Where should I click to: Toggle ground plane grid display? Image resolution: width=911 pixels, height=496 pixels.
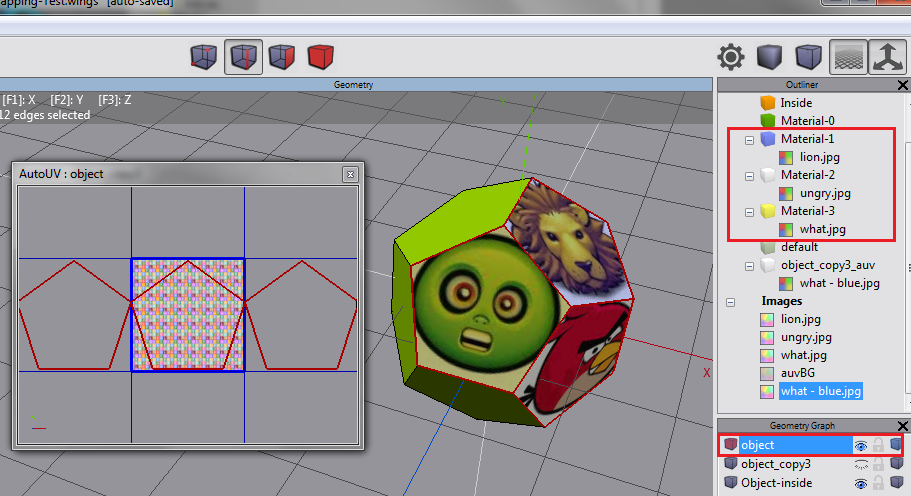click(848, 57)
